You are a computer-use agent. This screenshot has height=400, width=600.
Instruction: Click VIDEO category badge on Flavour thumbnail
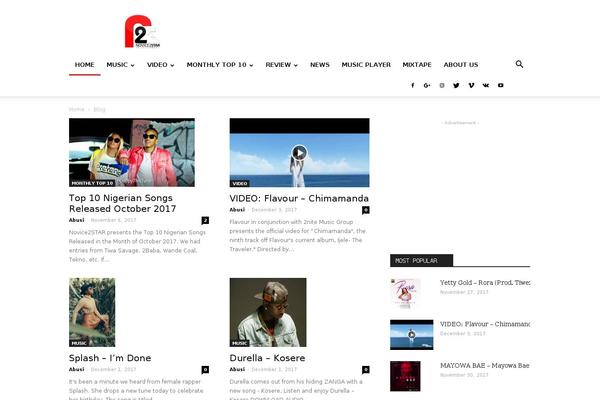(240, 184)
